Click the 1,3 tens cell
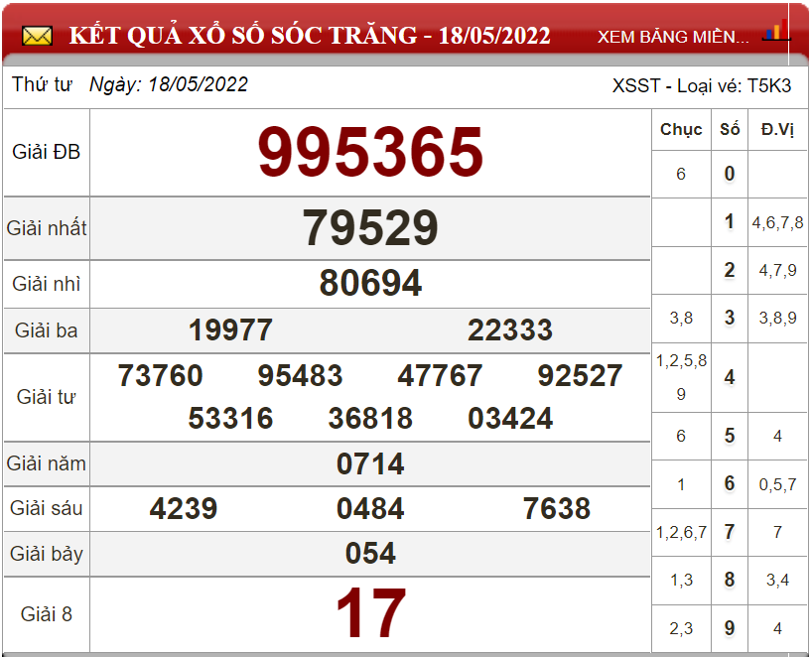 [681, 581]
